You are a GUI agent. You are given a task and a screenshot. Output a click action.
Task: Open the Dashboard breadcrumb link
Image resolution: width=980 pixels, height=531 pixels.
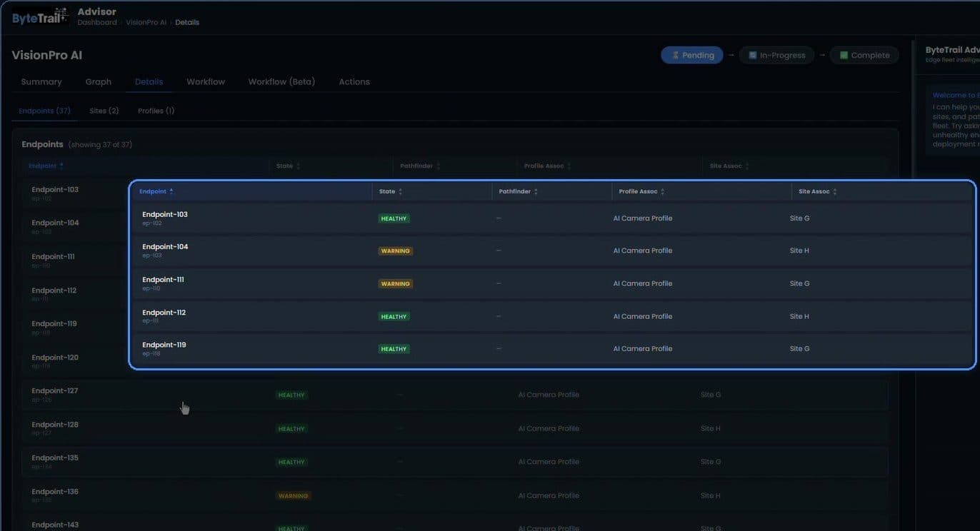(x=97, y=22)
